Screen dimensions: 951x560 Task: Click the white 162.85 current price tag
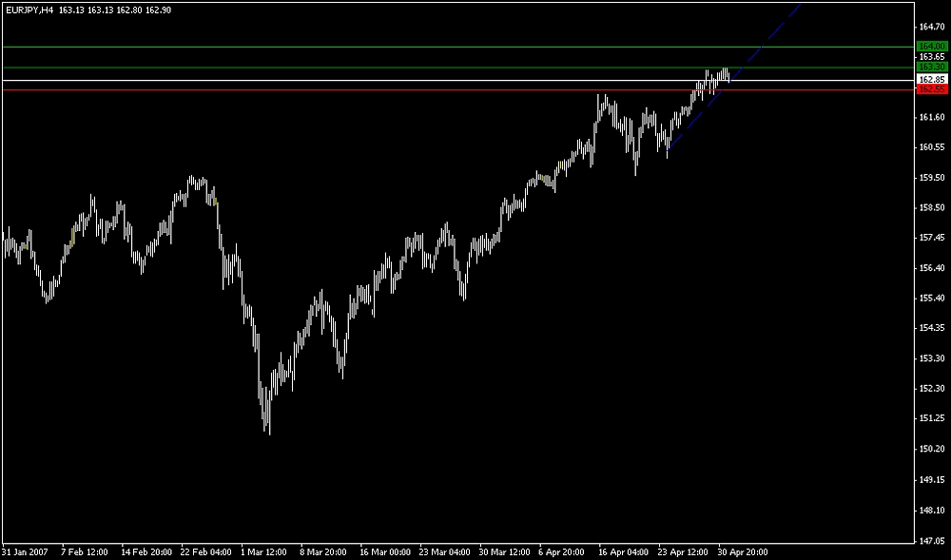point(932,80)
